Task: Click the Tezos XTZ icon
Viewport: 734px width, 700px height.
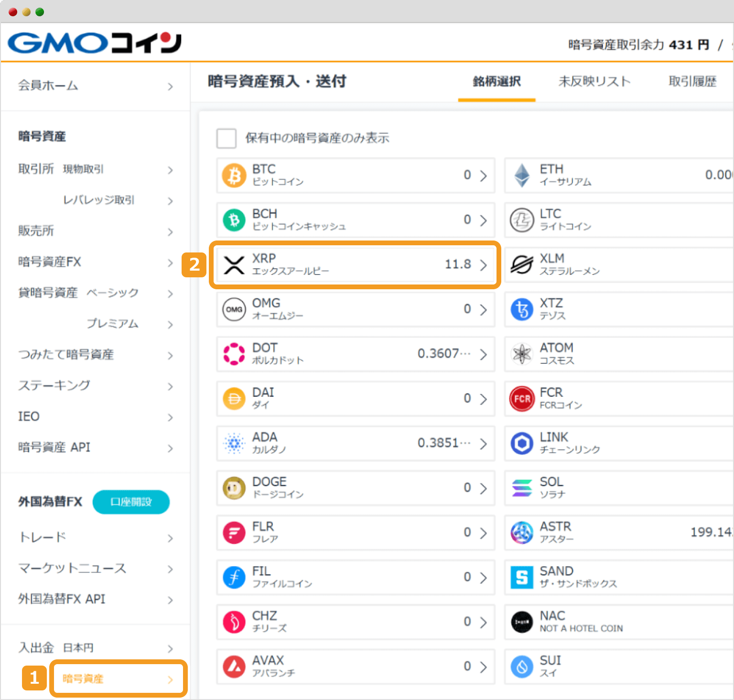Action: pos(522,309)
